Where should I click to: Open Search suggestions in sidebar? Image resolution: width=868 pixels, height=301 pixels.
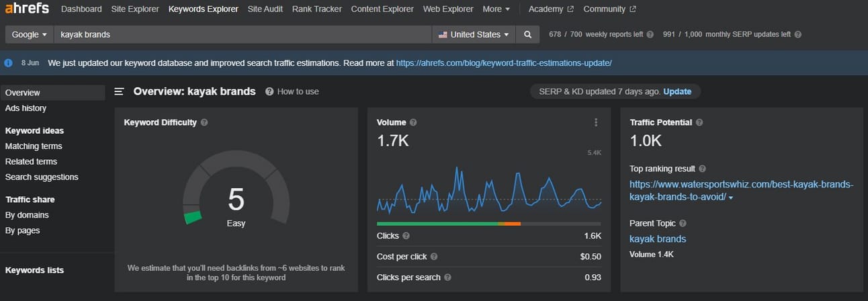[42, 177]
